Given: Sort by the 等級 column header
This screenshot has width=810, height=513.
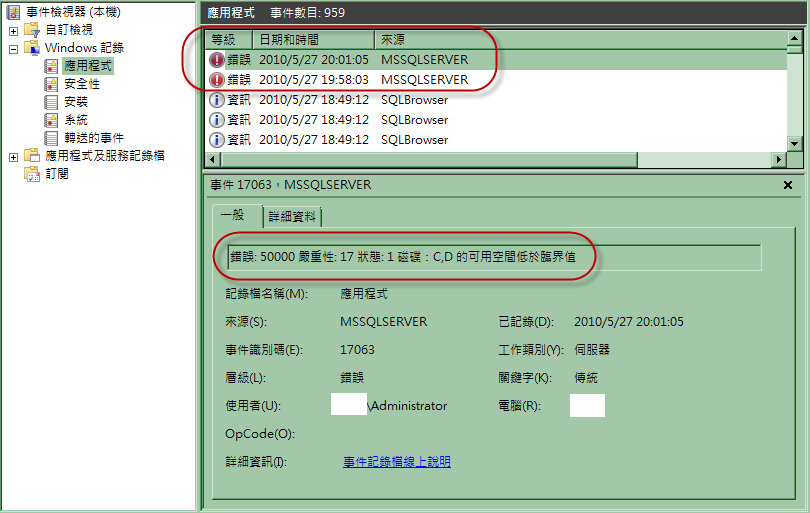Looking at the screenshot, I should click(229, 39).
